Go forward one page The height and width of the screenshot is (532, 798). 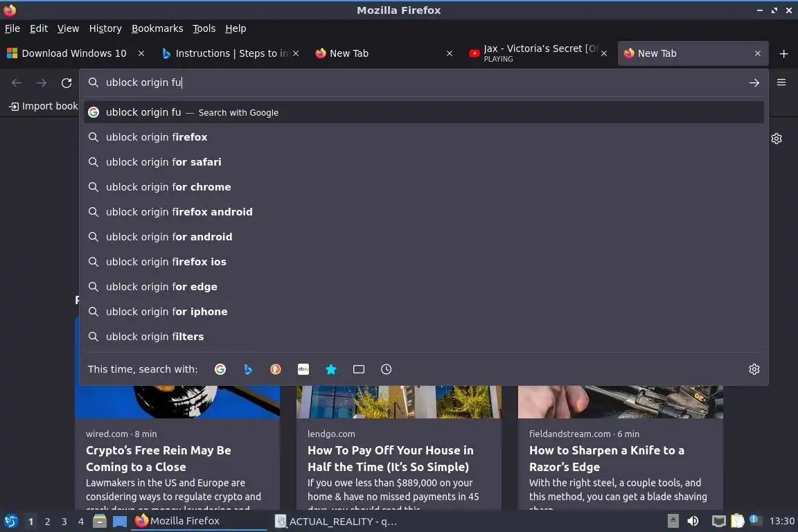tap(42, 82)
